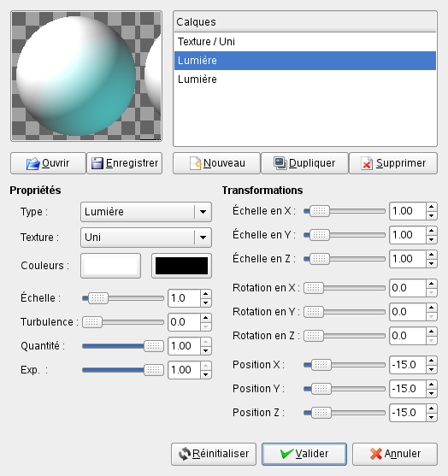Click the Rotation en Y value field
The image size is (448, 476).
[408, 312]
